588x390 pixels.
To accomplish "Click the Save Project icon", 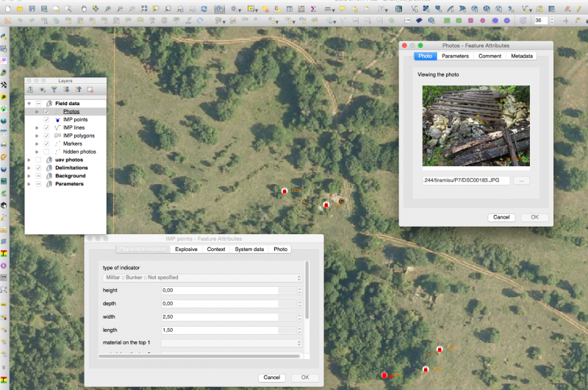I will (32, 8).
